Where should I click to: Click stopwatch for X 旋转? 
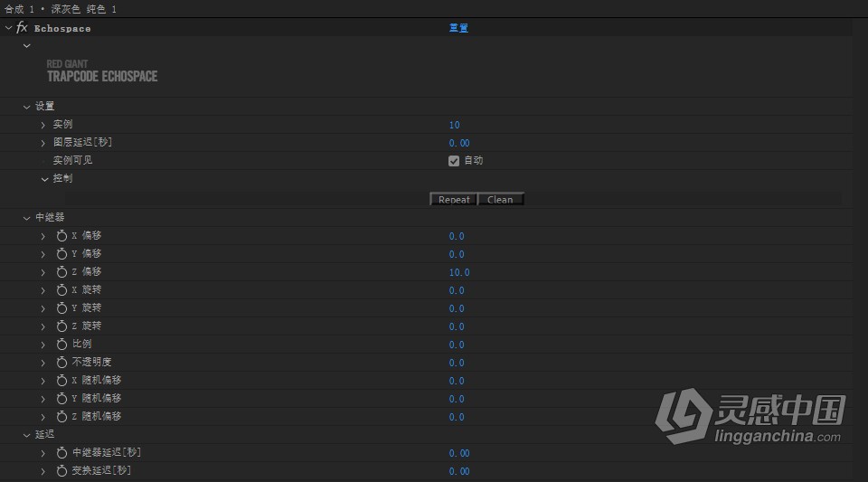coord(61,290)
